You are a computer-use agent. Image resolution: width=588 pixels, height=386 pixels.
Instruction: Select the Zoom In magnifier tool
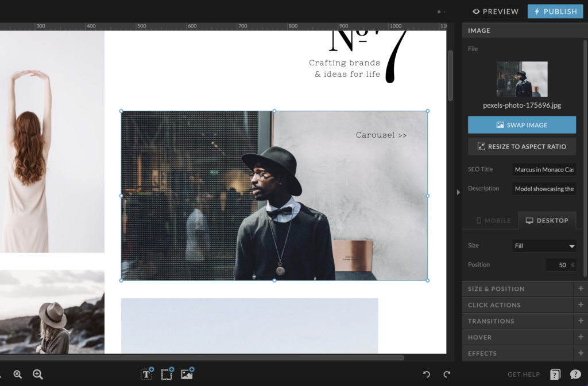37,374
